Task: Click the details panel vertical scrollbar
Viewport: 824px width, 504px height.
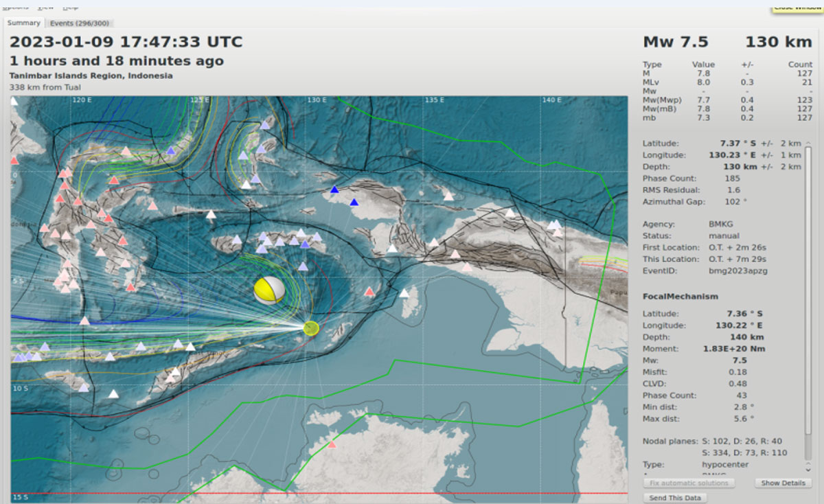Action: (808, 275)
